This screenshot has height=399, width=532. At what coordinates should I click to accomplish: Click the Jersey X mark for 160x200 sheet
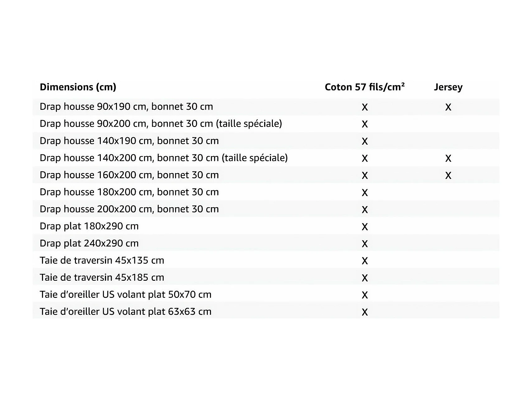[448, 176]
